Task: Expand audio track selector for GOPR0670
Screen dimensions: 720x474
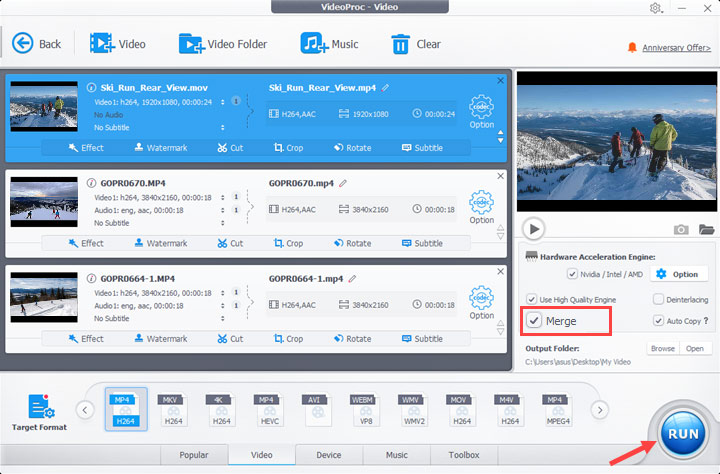Action: 223,210
